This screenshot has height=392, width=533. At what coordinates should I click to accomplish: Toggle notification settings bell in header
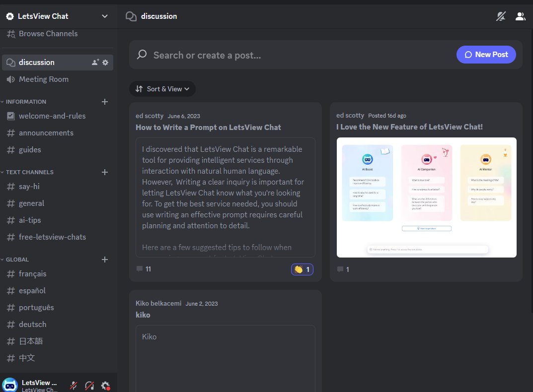(x=501, y=16)
